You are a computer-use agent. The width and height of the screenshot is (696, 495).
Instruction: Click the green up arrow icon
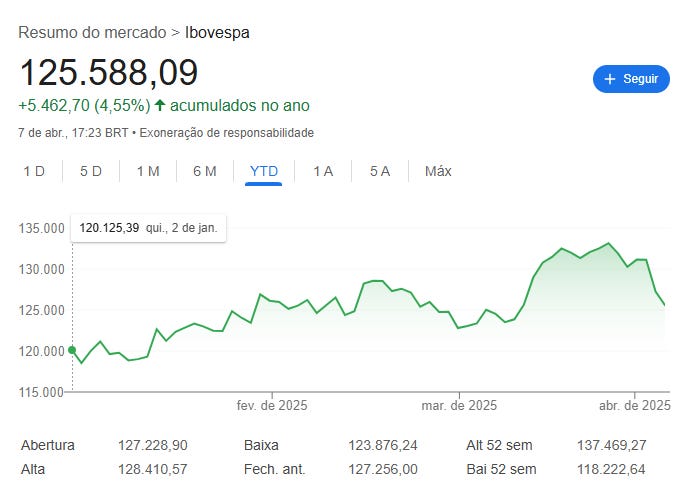160,106
